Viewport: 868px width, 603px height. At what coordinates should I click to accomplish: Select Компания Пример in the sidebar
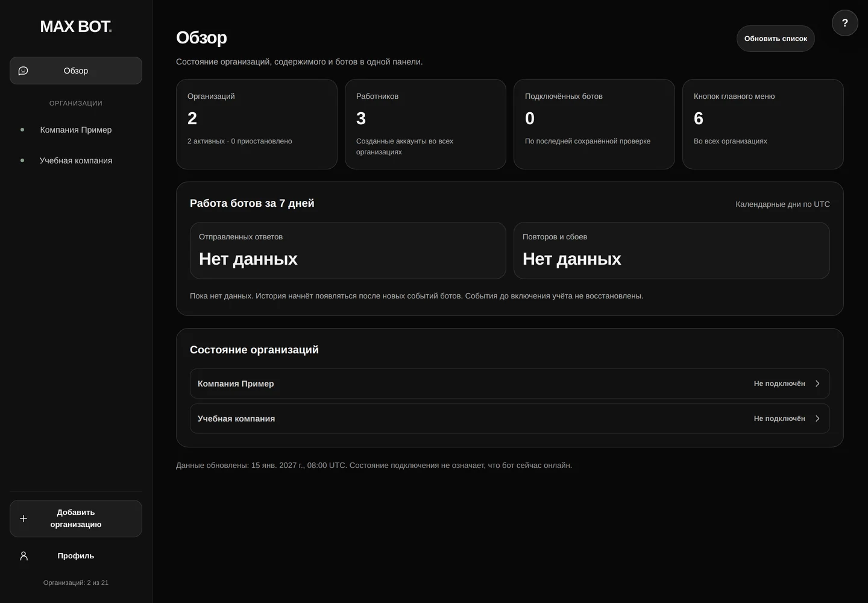click(x=76, y=130)
